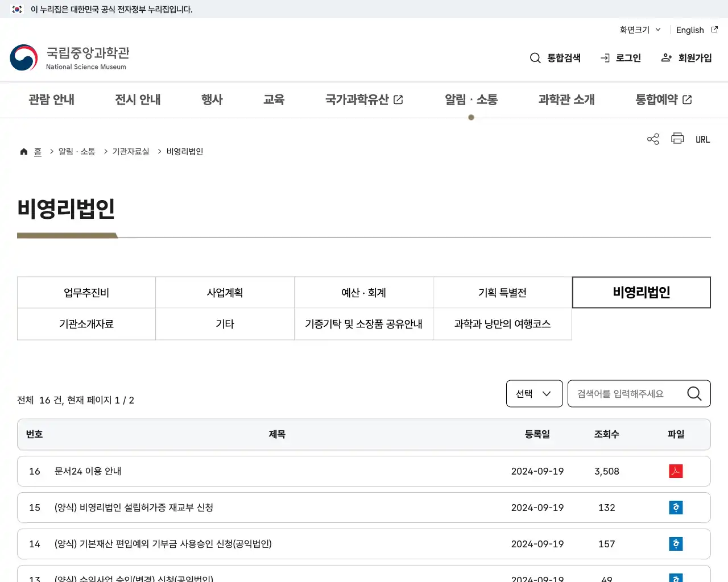Click the external link icon beside 통합예약
Image resolution: width=728 pixels, height=582 pixels.
687,99
